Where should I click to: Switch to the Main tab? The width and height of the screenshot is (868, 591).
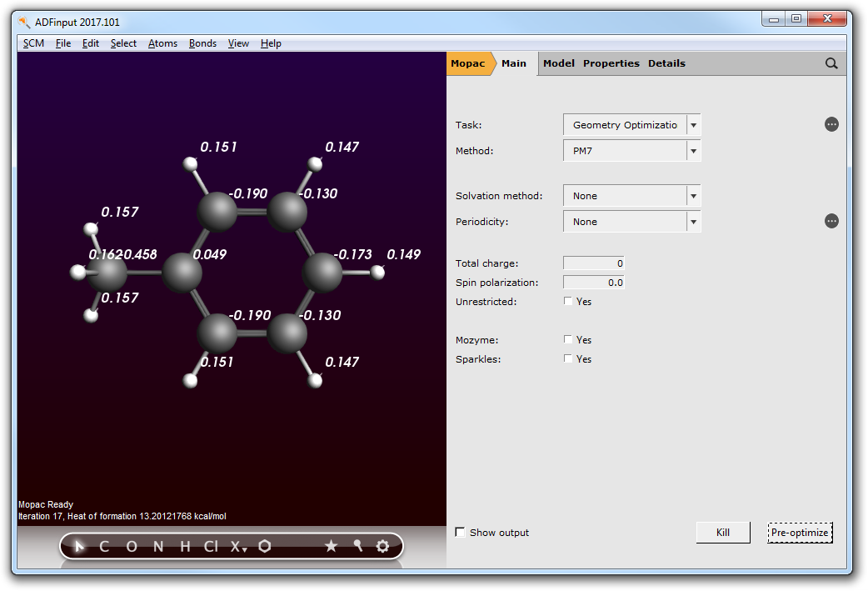(x=514, y=63)
